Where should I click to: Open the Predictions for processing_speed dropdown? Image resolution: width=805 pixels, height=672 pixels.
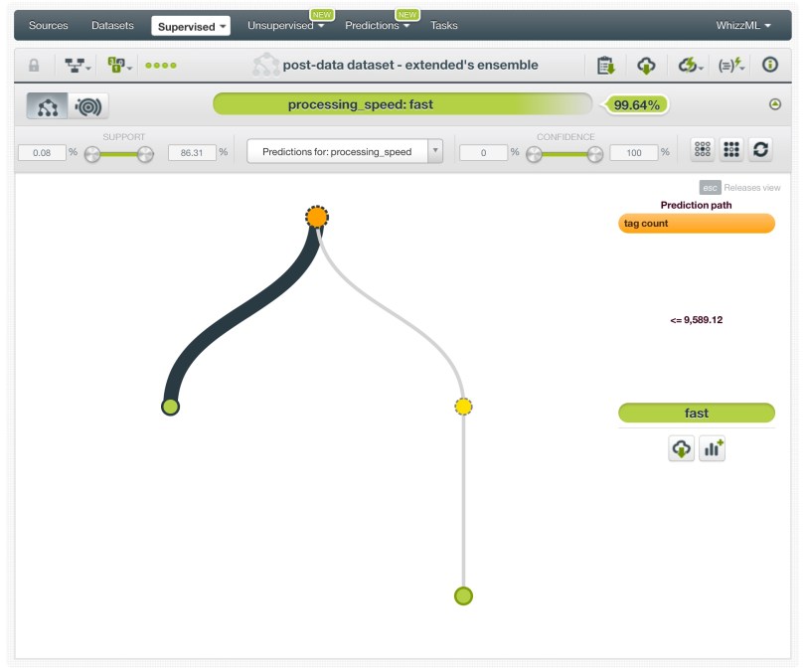coord(345,152)
